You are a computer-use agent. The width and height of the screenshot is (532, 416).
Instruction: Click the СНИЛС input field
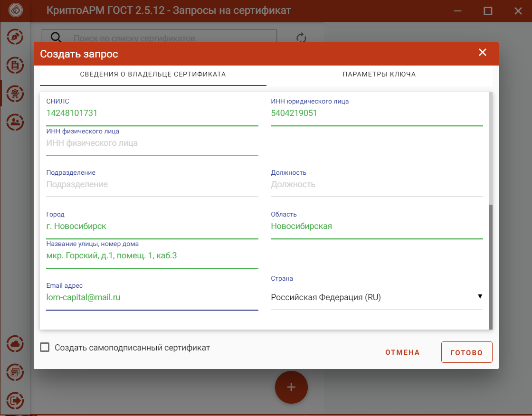152,113
